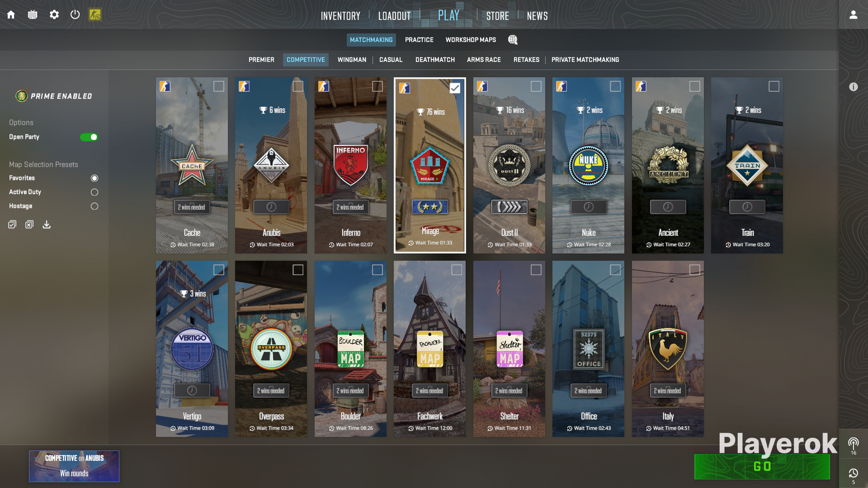Click the power quit icon
The image size is (868, 488).
pos(75,15)
